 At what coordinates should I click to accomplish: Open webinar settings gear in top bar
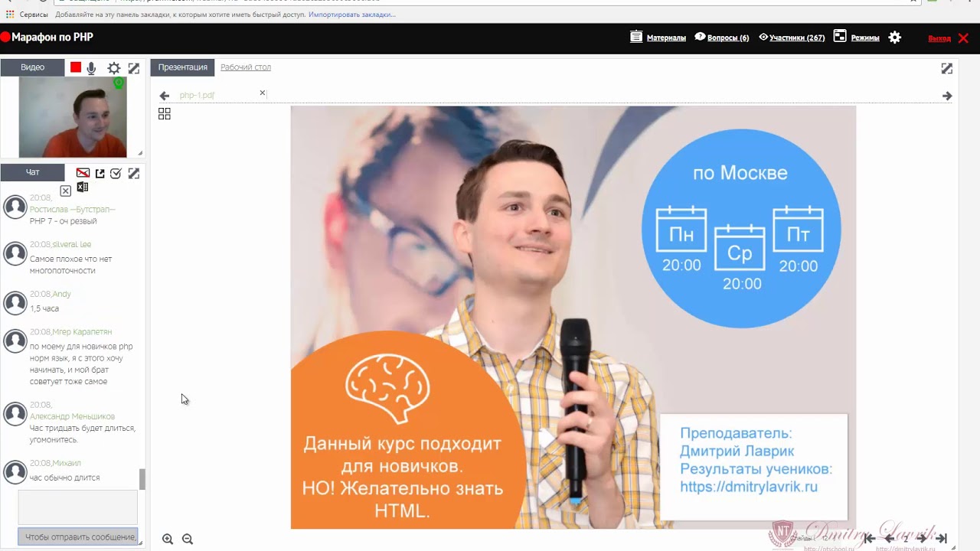click(895, 37)
